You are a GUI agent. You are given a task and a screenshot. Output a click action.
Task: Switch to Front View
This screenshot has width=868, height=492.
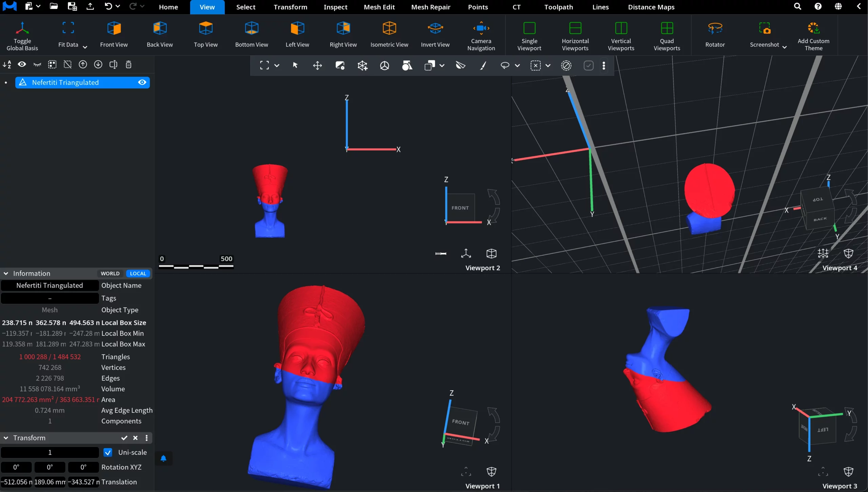pos(114,35)
